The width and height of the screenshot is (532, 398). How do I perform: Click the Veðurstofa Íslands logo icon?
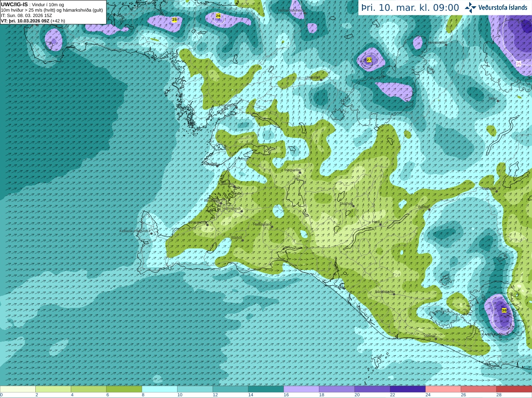pos(470,7)
